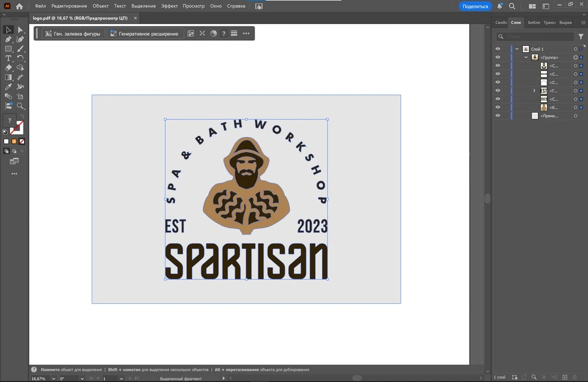The width and height of the screenshot is (588, 382).
Task: Collapse the <Группа> group chevron
Action: pyautogui.click(x=526, y=58)
